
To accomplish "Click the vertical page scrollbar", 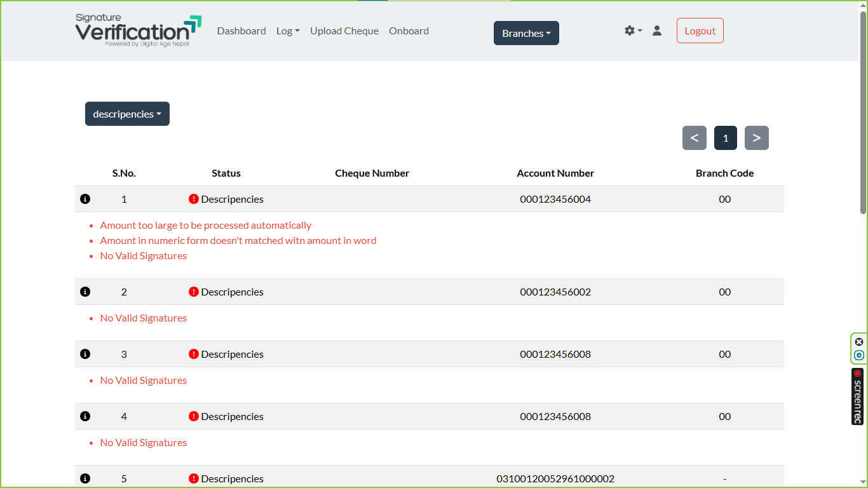I will [863, 114].
